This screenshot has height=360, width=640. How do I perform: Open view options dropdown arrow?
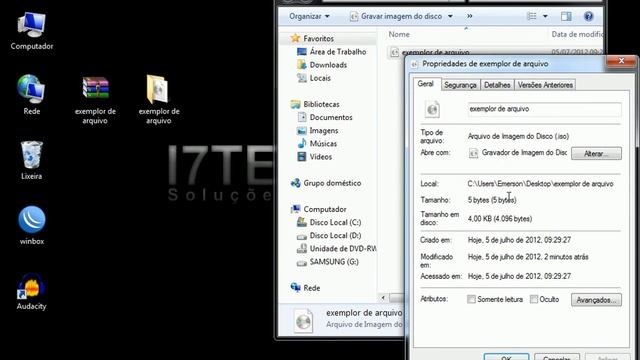point(545,16)
